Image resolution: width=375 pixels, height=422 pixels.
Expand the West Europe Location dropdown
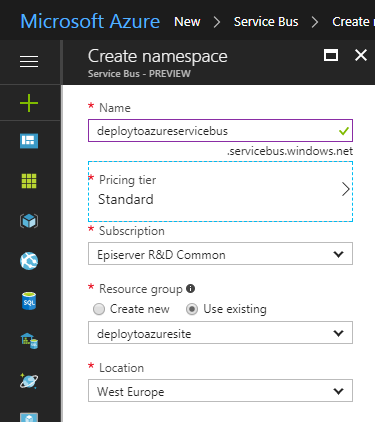(220, 390)
